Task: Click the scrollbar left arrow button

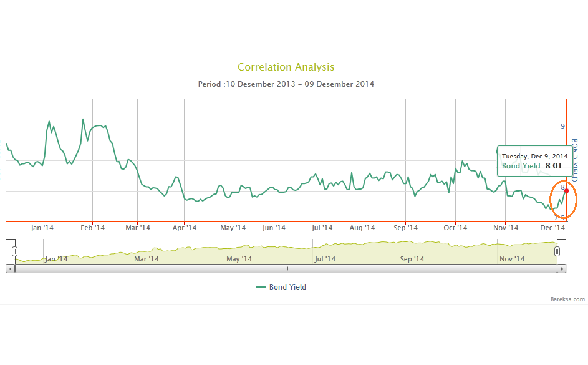Action: pos(10,268)
